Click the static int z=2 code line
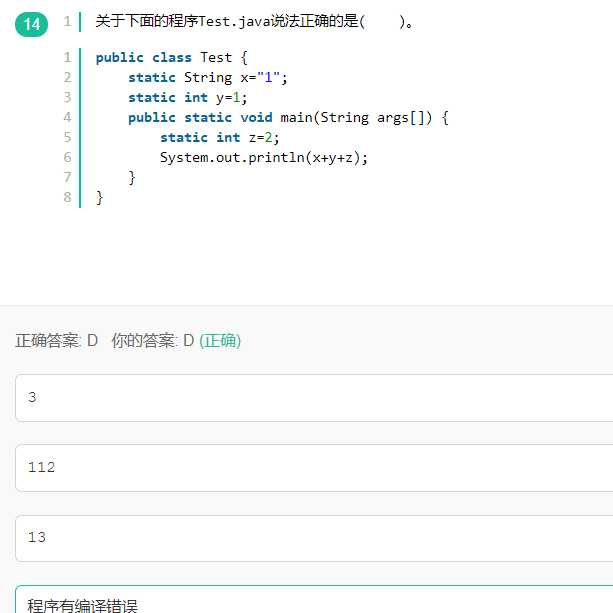 220,137
